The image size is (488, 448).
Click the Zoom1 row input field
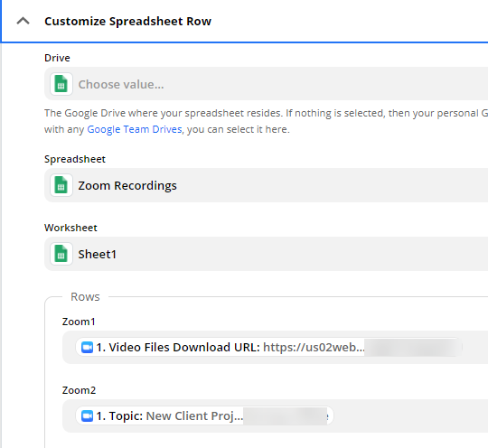[x=275, y=347]
